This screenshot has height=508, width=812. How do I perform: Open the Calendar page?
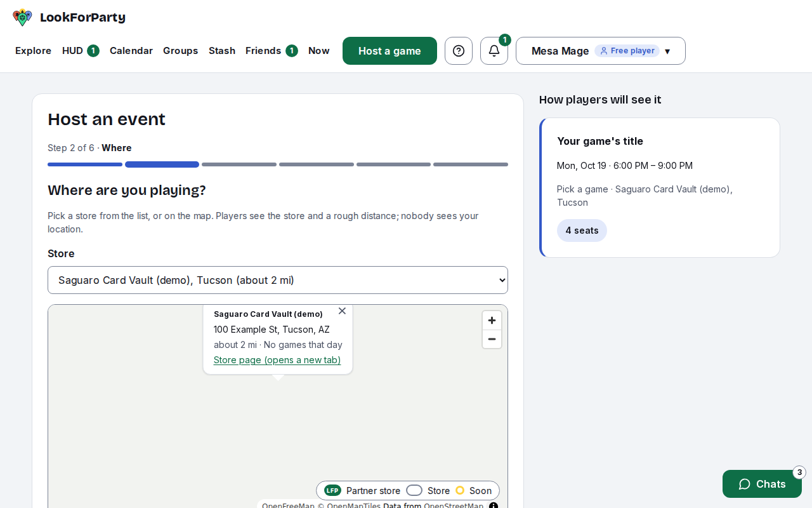tap(131, 51)
